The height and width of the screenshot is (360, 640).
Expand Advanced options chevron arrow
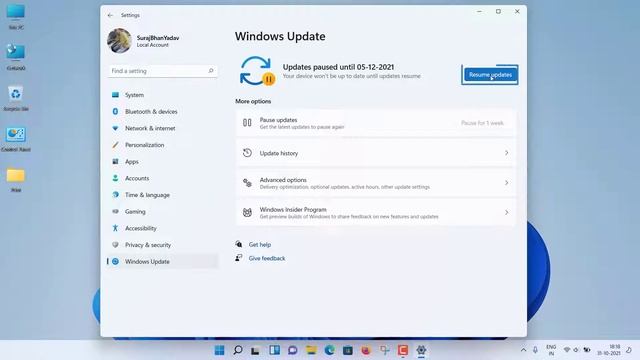pyautogui.click(x=507, y=183)
